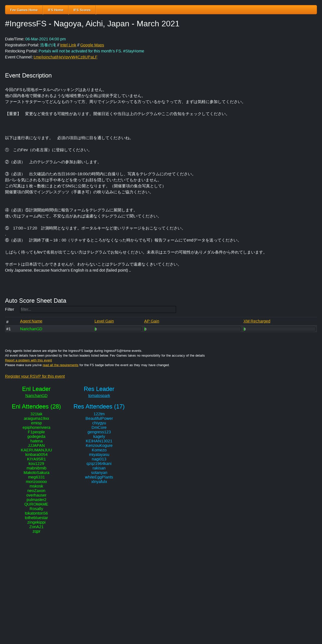The height and width of the screenshot is (644, 322).
Task: Click into the score sheet filter field
Action: [98, 309]
